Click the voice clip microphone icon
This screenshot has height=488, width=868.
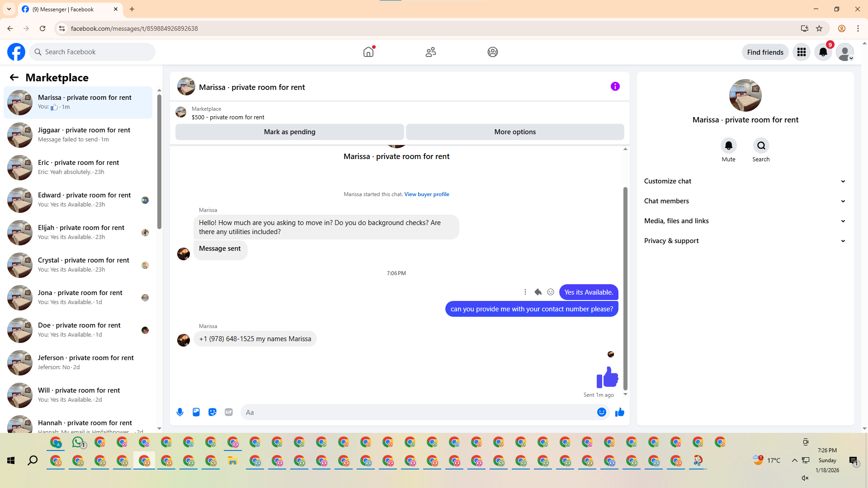180,412
